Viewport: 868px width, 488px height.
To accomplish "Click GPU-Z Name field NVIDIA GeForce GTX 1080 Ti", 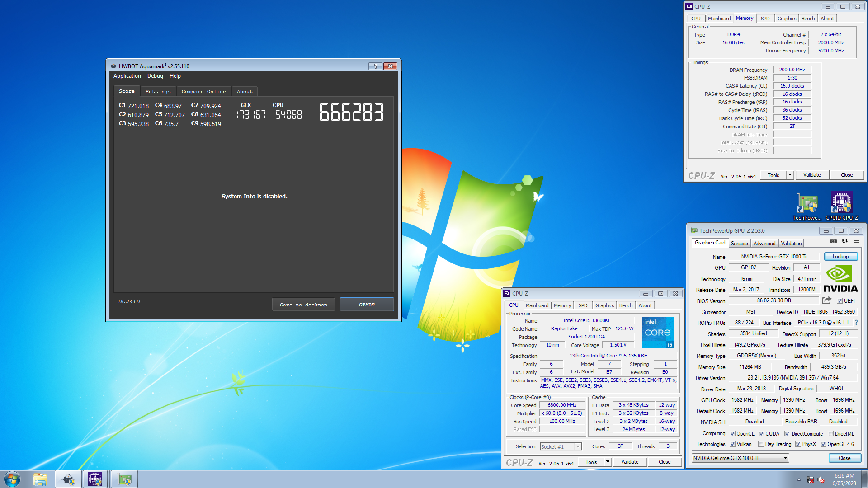I will [774, 257].
